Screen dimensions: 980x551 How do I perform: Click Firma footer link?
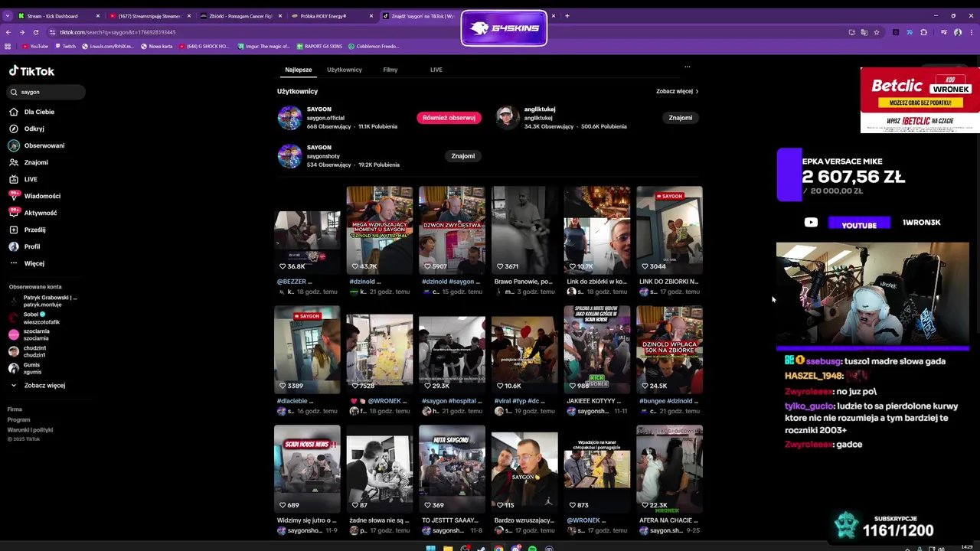pyautogui.click(x=15, y=409)
